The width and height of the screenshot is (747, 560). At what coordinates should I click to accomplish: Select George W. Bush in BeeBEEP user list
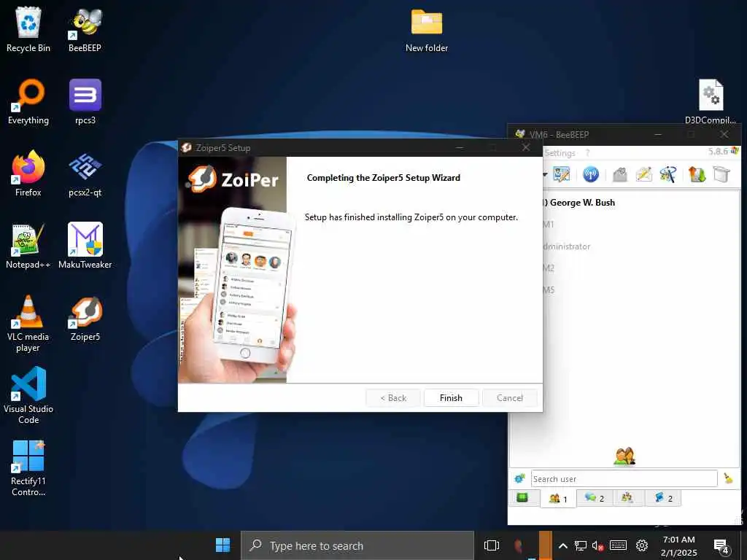(581, 203)
